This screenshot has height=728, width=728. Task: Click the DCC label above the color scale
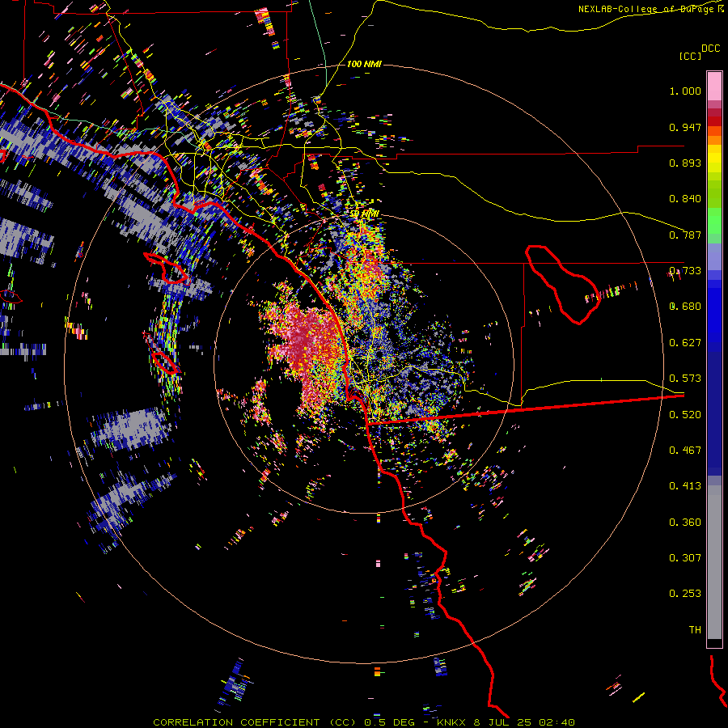(x=710, y=48)
